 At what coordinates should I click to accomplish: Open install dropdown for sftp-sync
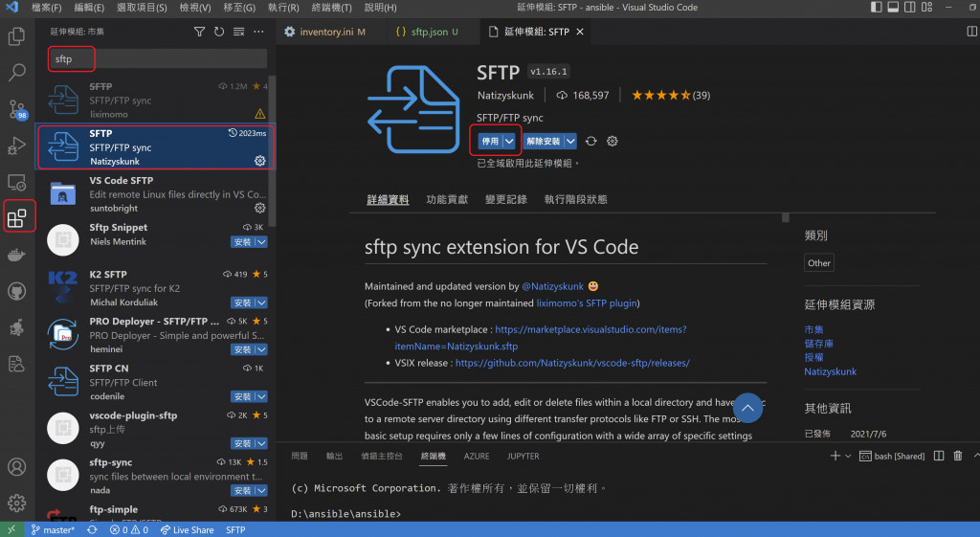click(x=262, y=490)
